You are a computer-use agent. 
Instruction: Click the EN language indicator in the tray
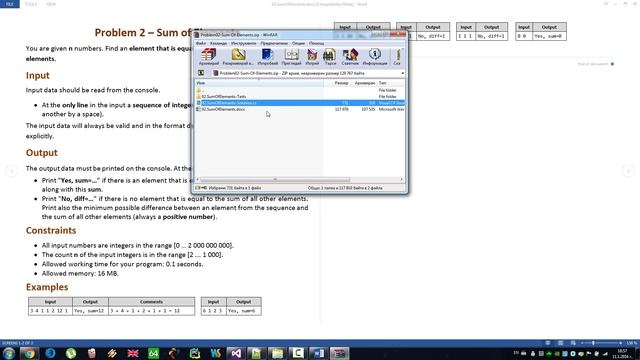tap(516, 353)
